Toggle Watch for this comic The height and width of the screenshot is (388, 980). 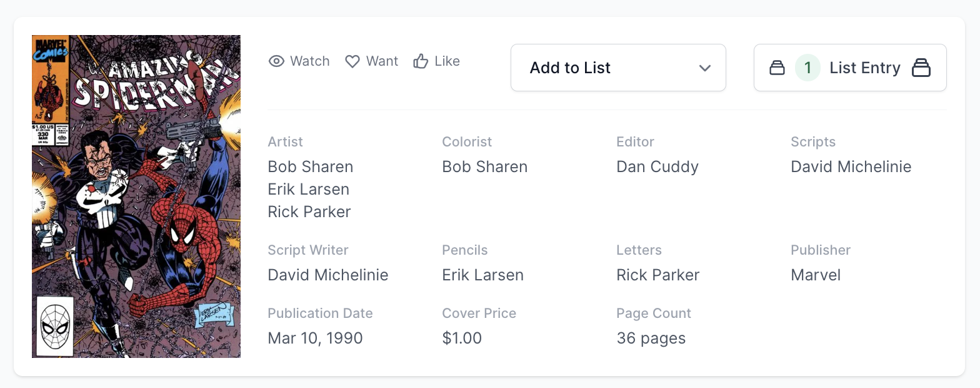[299, 61]
